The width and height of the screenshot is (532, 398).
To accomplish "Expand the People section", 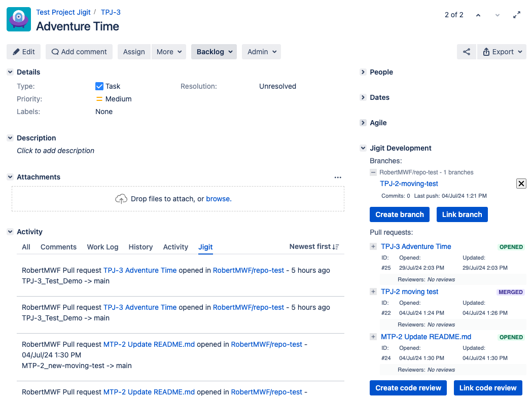I will click(363, 72).
